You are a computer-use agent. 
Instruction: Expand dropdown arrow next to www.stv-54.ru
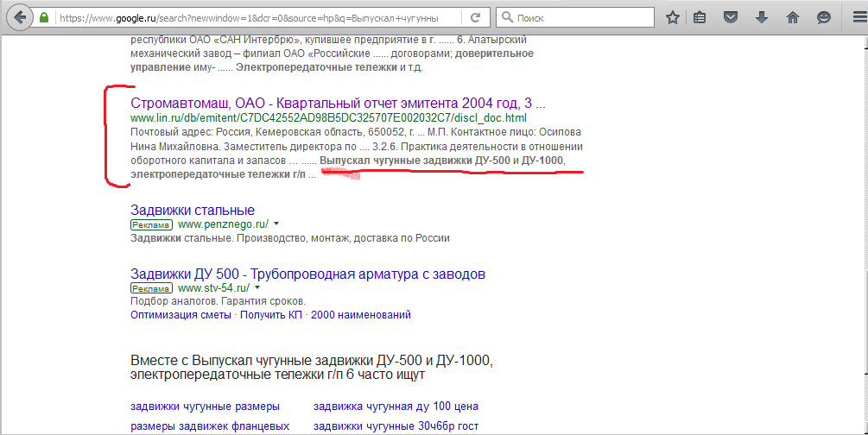(257, 287)
